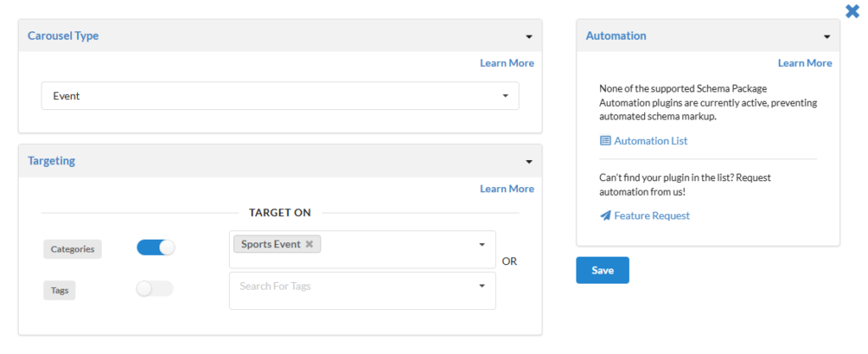Viewport: 868px width, 354px height.
Task: Open the categories selection dropdown arrow
Action: (x=481, y=245)
